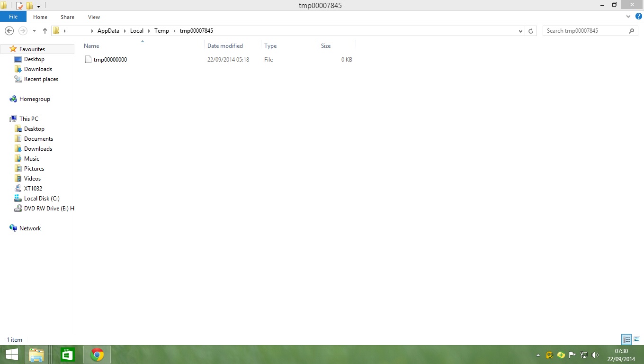This screenshot has width=644, height=364.
Task: Click File Explorer on the taskbar
Action: [x=36, y=355]
